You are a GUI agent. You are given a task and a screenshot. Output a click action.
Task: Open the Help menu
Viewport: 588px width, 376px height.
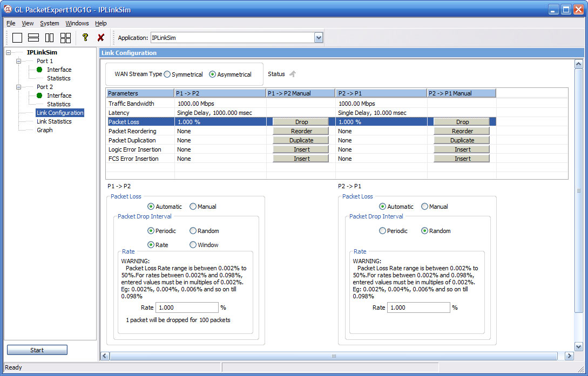(x=101, y=23)
